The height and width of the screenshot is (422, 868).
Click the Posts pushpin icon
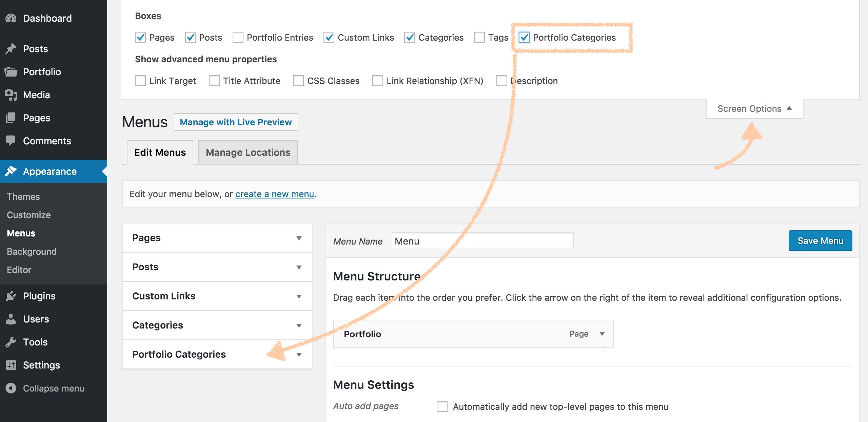11,49
